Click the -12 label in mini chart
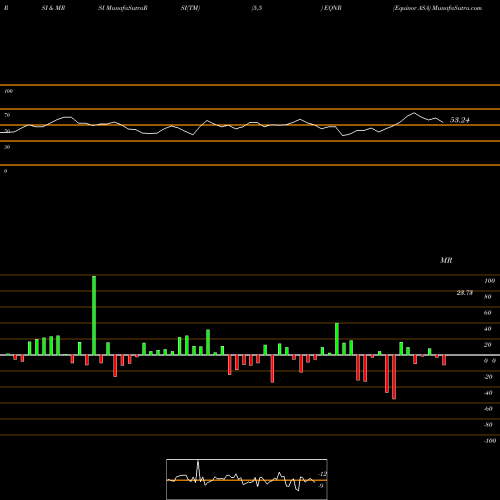Viewport: 500px width, 500px height. point(323,474)
